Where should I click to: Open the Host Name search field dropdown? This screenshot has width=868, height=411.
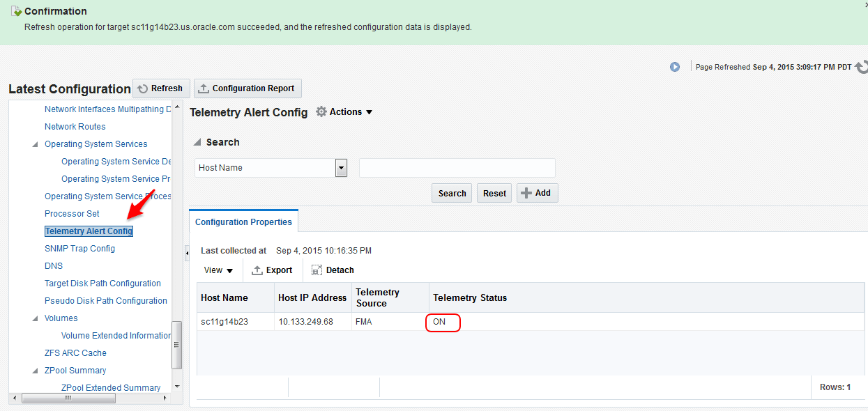[x=342, y=167]
